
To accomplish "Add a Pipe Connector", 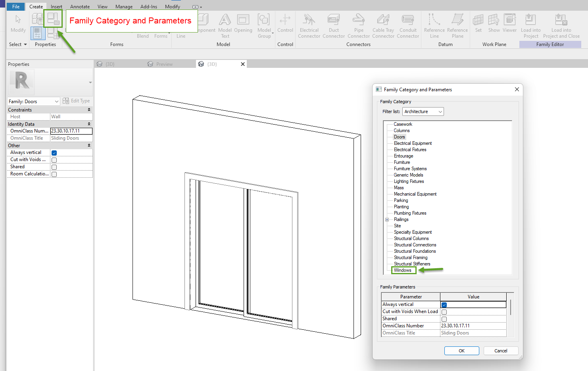I will click(359, 26).
